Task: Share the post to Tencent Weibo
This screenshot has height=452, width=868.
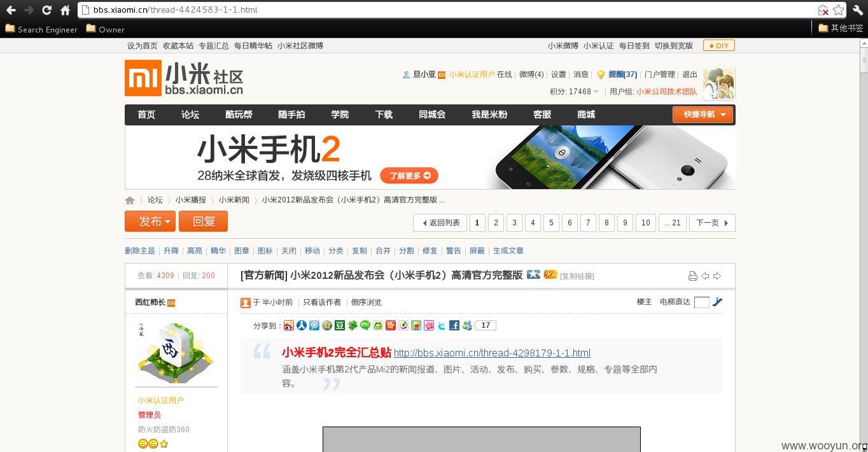Action: click(314, 325)
